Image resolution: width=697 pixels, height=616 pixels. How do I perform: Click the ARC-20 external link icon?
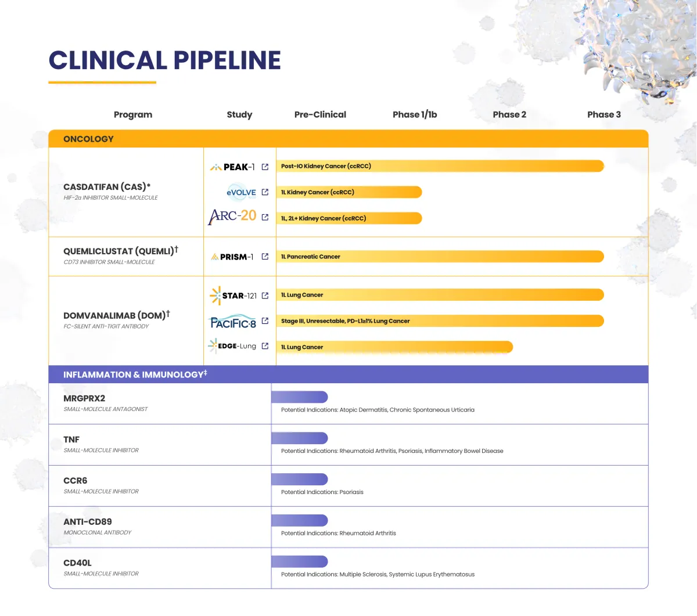[265, 217]
